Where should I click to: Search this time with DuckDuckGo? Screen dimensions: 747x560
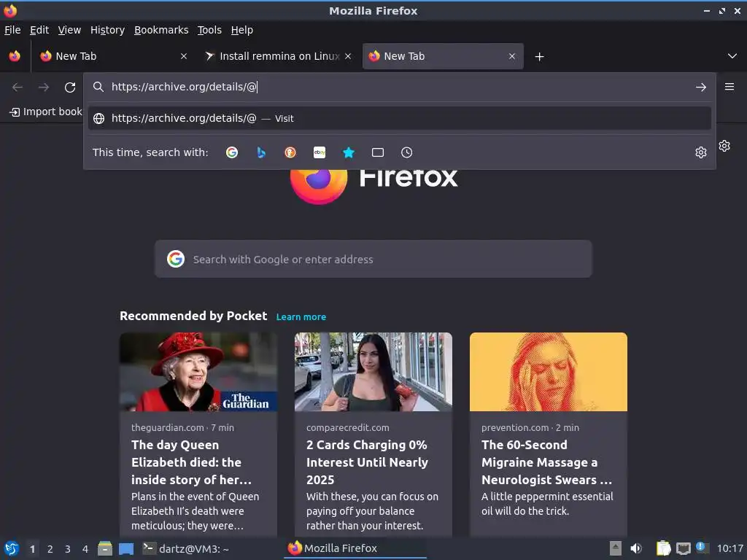point(290,152)
